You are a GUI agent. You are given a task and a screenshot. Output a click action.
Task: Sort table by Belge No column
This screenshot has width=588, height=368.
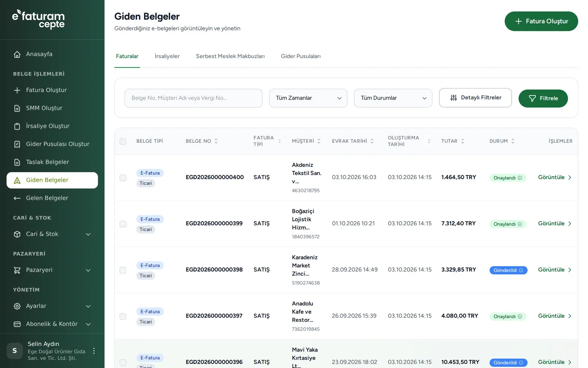(x=202, y=141)
